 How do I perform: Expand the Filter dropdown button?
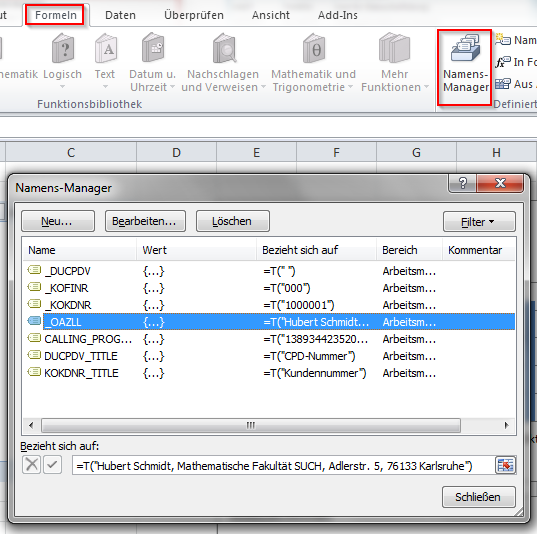tap(479, 222)
